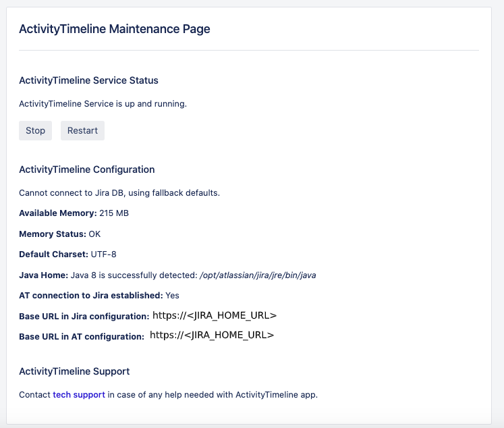Screen dimensions: 504x428
Task: Click the Default Charset label
Action: tap(53, 255)
